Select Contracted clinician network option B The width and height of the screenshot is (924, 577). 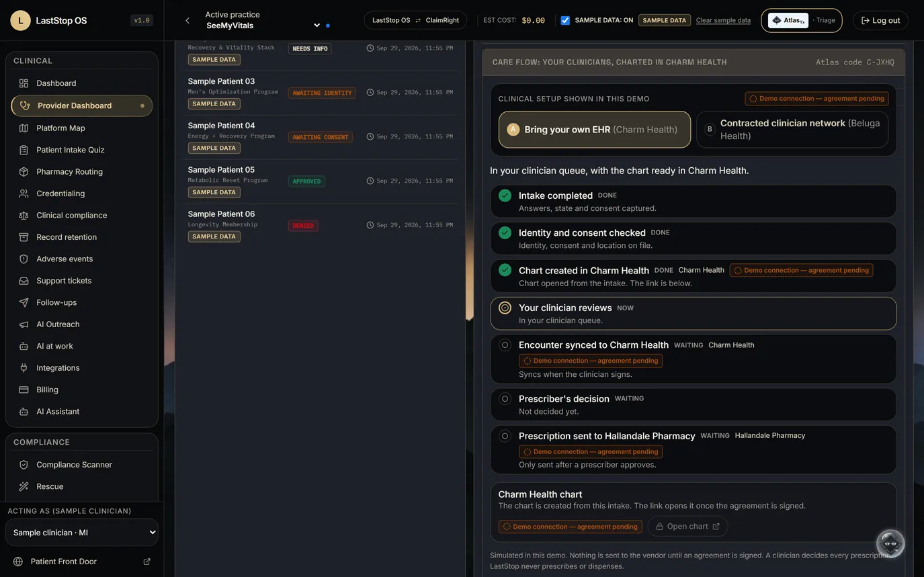click(x=792, y=130)
